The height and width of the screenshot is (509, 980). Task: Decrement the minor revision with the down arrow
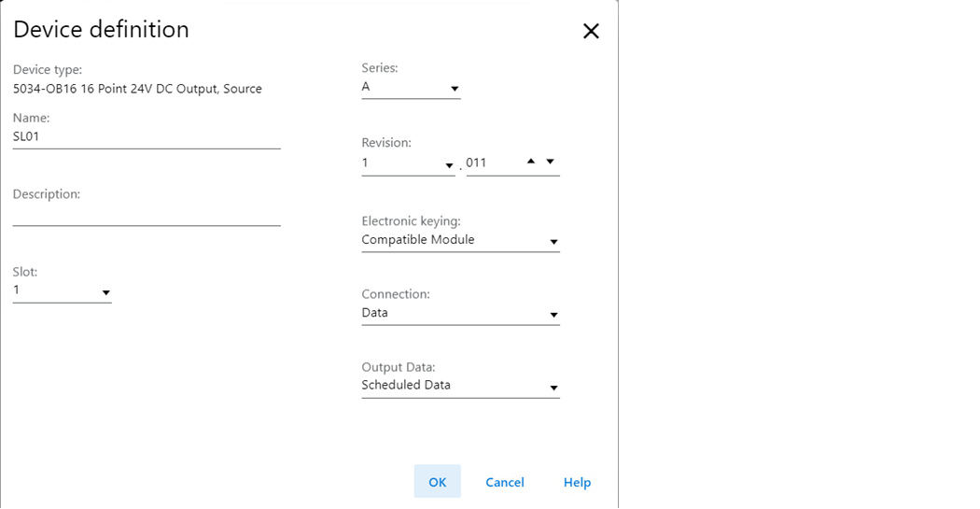coord(550,162)
